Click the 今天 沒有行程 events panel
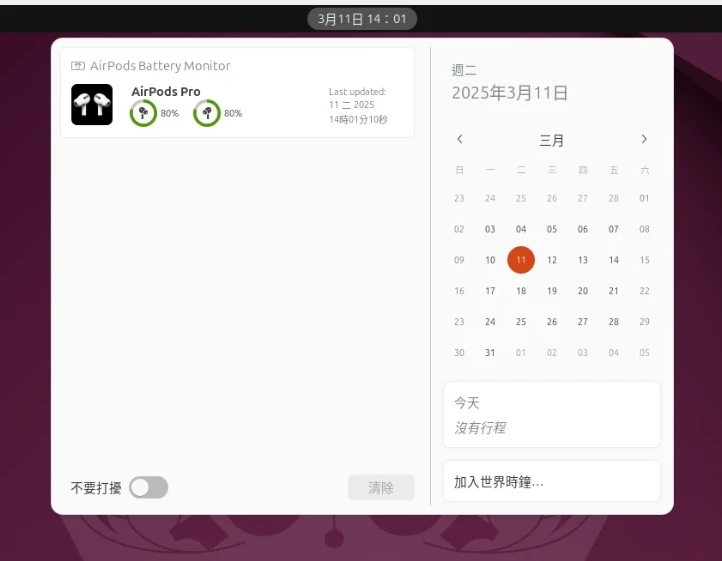The height and width of the screenshot is (561, 722). 552,415
